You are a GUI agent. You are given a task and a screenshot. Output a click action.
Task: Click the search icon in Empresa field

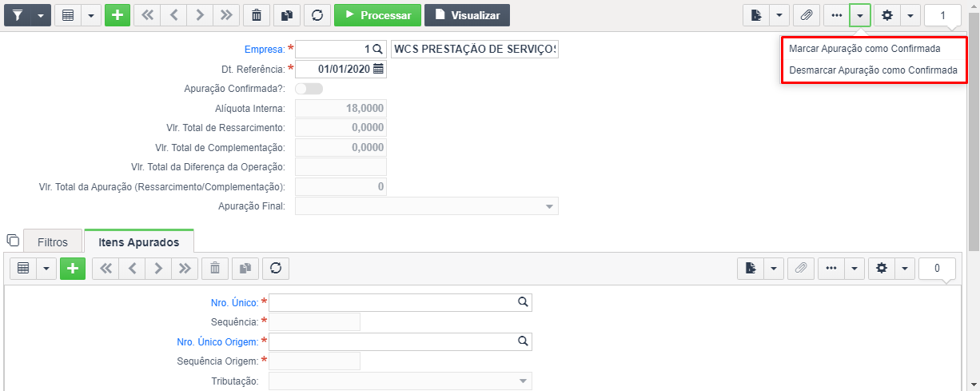click(378, 49)
